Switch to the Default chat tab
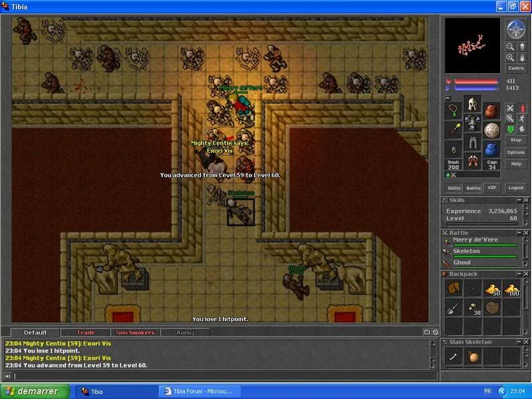This screenshot has height=399, width=532. [x=35, y=332]
